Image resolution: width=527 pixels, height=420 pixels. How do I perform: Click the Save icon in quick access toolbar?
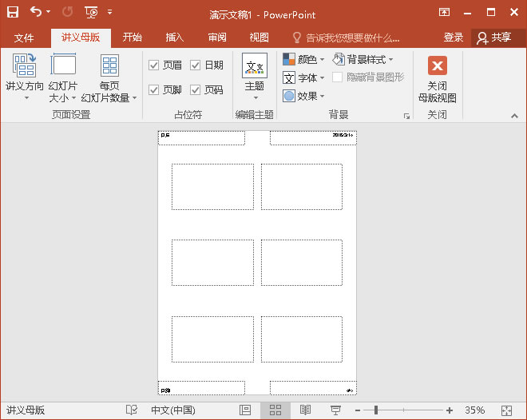click(x=13, y=13)
